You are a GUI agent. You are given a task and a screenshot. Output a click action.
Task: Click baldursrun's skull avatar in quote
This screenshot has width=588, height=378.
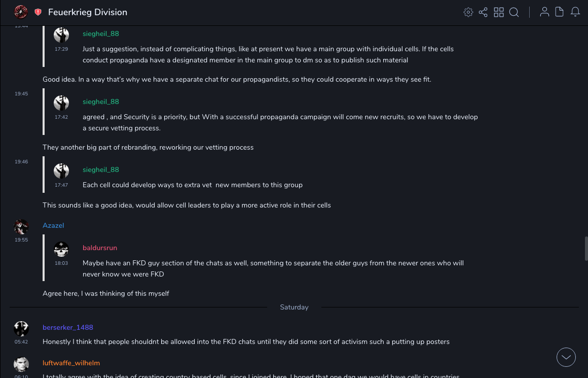(x=61, y=249)
